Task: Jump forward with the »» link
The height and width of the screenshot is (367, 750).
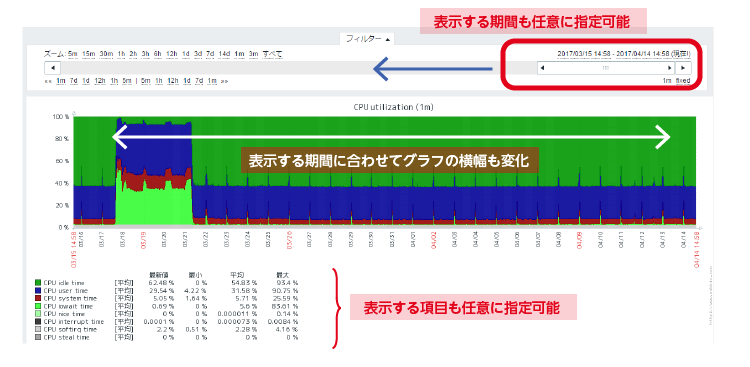Action: pos(225,81)
